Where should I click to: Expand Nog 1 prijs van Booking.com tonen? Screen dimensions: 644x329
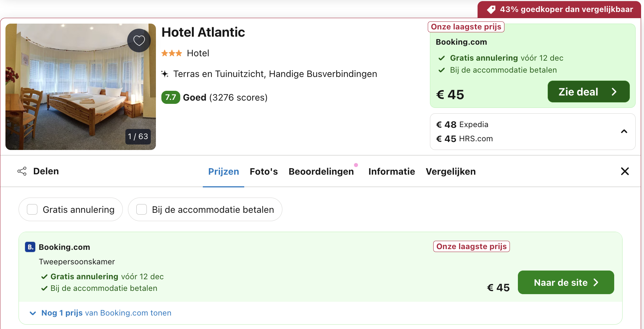(x=99, y=313)
